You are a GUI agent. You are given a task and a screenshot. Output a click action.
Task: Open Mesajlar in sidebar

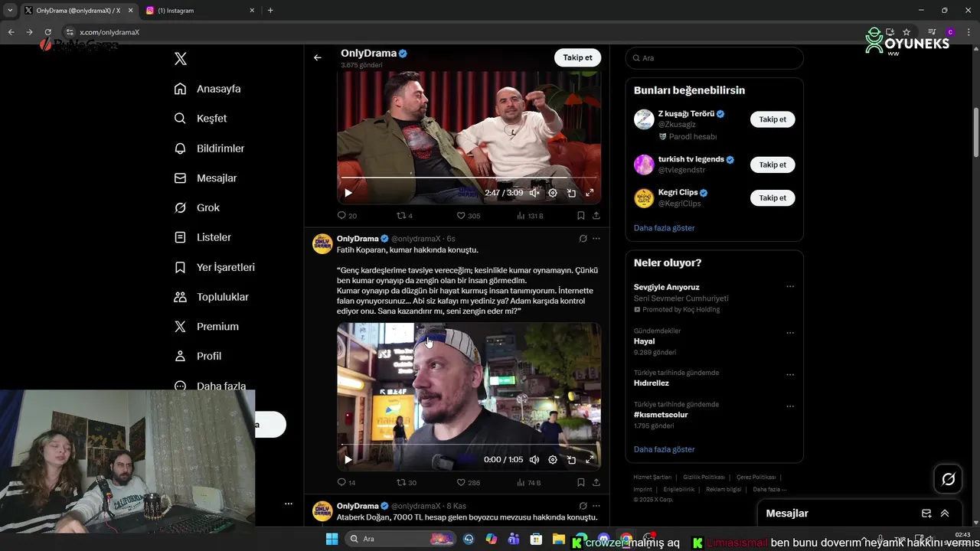205,178
